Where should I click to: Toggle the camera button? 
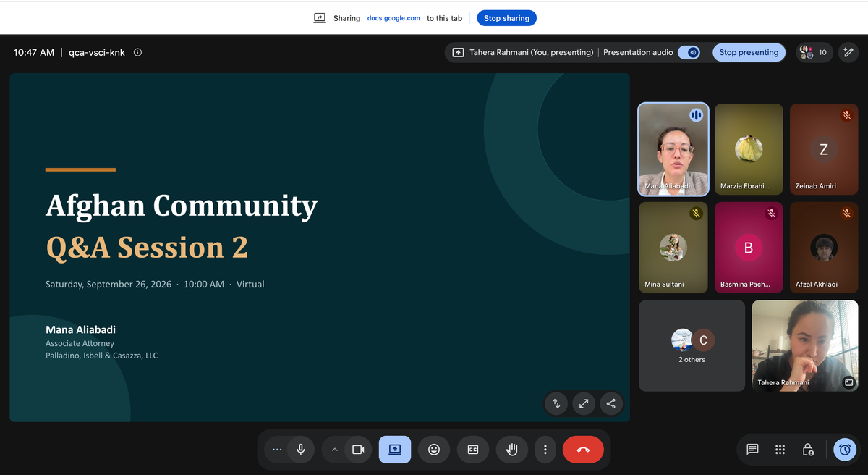tap(358, 450)
